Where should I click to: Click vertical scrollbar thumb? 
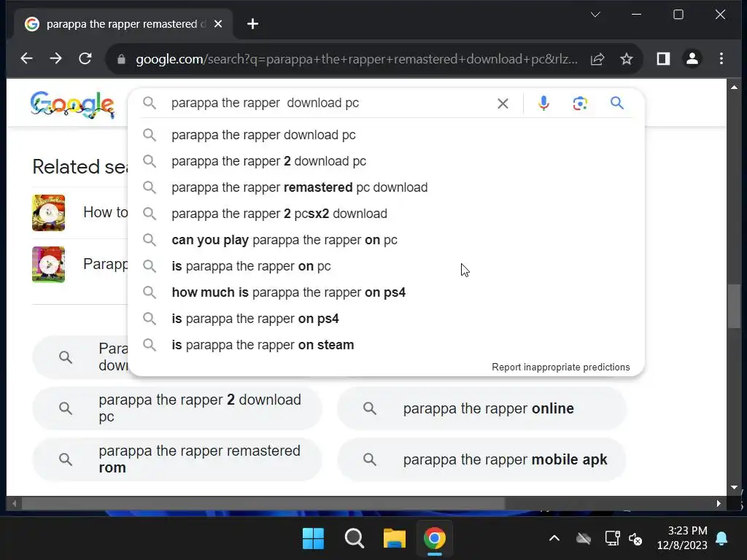click(734, 306)
